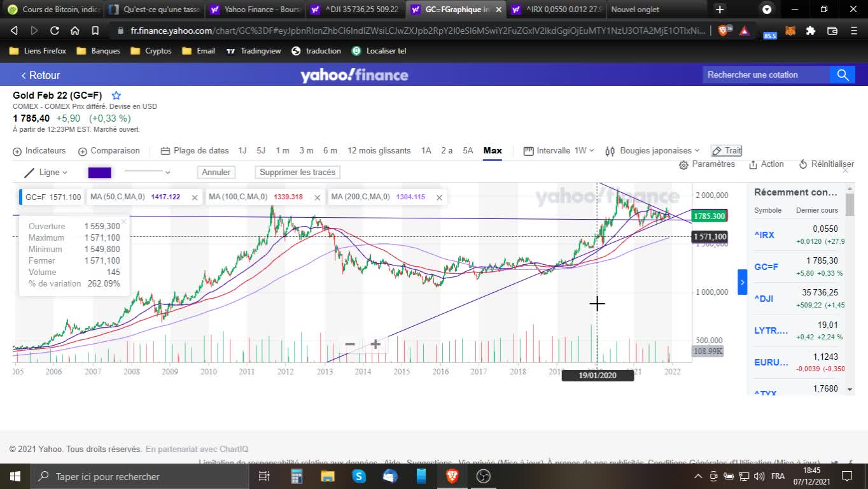Select 12 mois glissants range

tap(379, 151)
